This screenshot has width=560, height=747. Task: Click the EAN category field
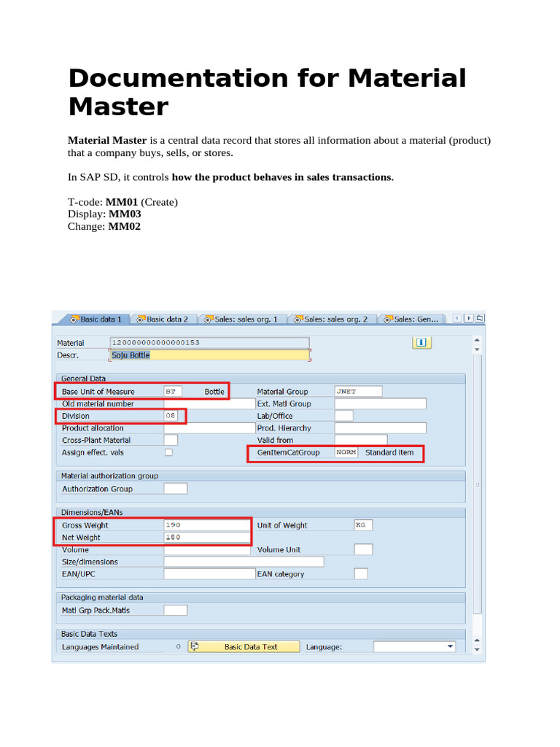[361, 574]
